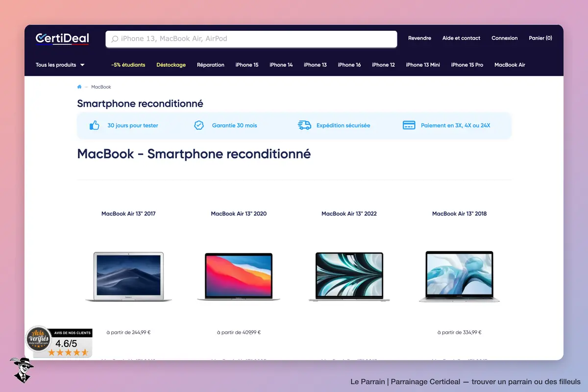Screen dimensions: 588x392
Task: Open the Panier (0) cart
Action: pyautogui.click(x=540, y=38)
